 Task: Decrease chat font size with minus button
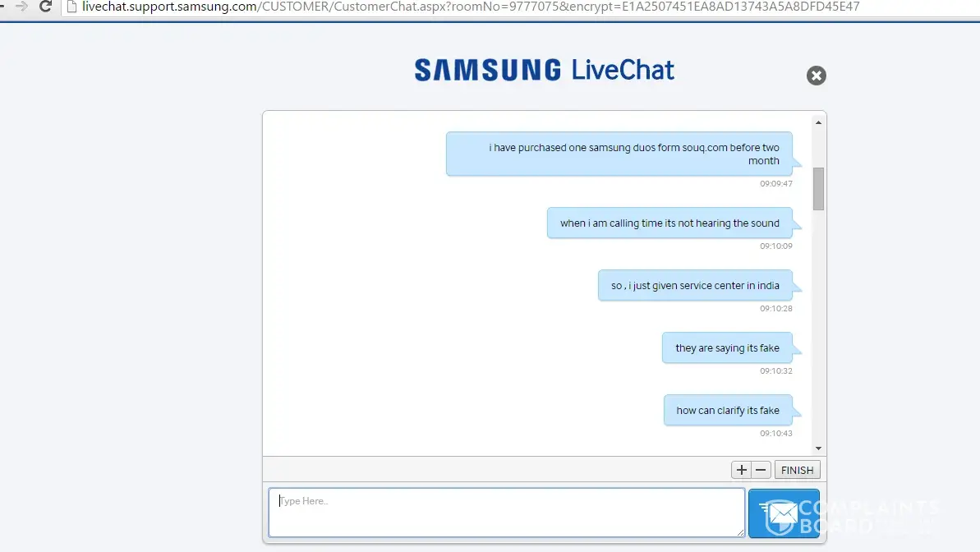pyautogui.click(x=761, y=470)
